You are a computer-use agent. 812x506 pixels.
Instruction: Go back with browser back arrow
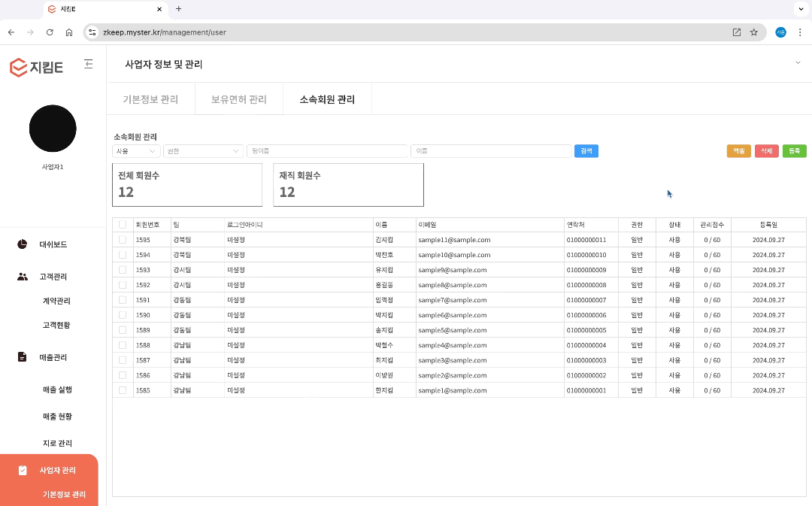click(x=11, y=32)
